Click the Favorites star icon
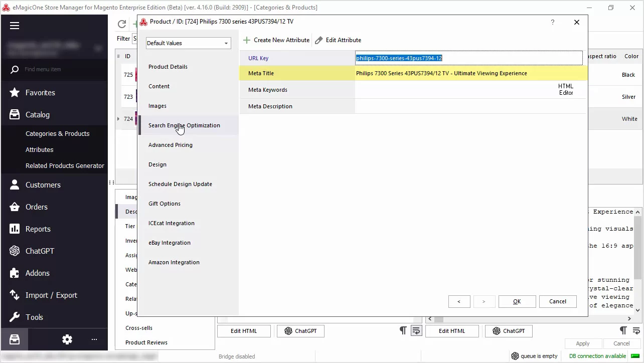The height and width of the screenshot is (363, 644). click(15, 92)
